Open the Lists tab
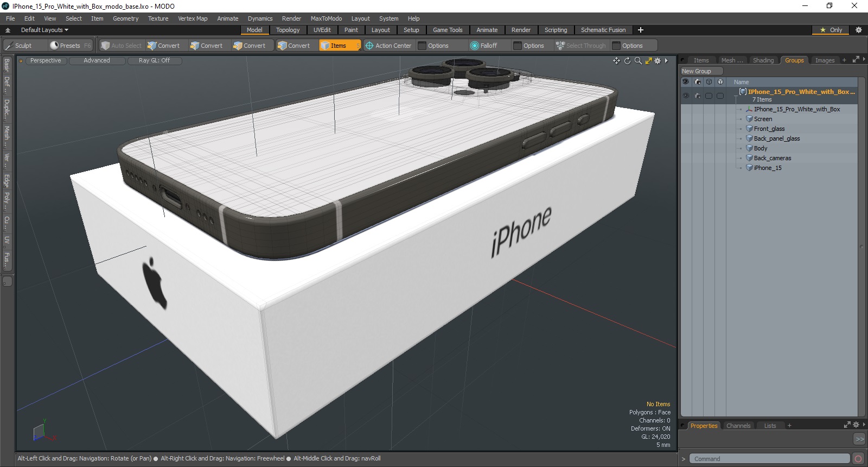The height and width of the screenshot is (467, 868). click(x=770, y=426)
